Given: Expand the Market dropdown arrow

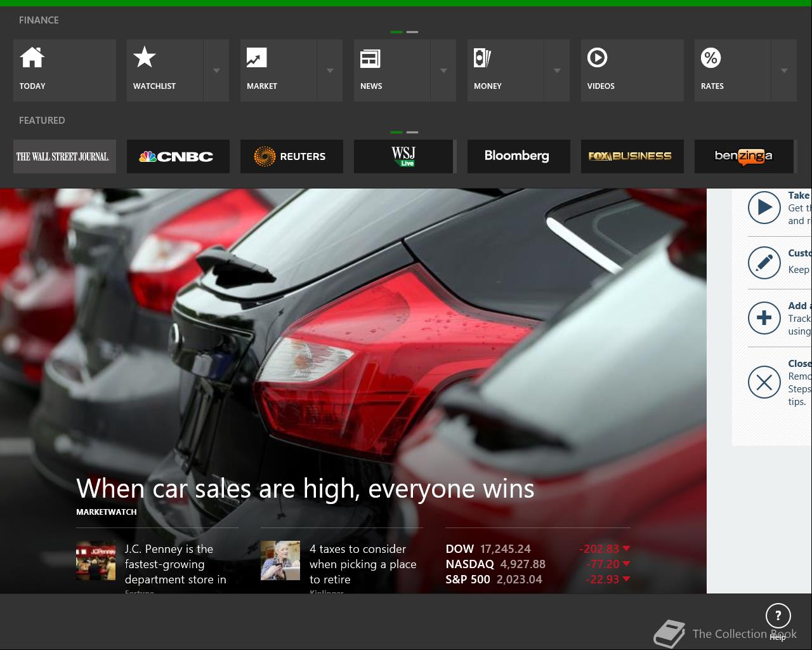Looking at the screenshot, I should 330,70.
